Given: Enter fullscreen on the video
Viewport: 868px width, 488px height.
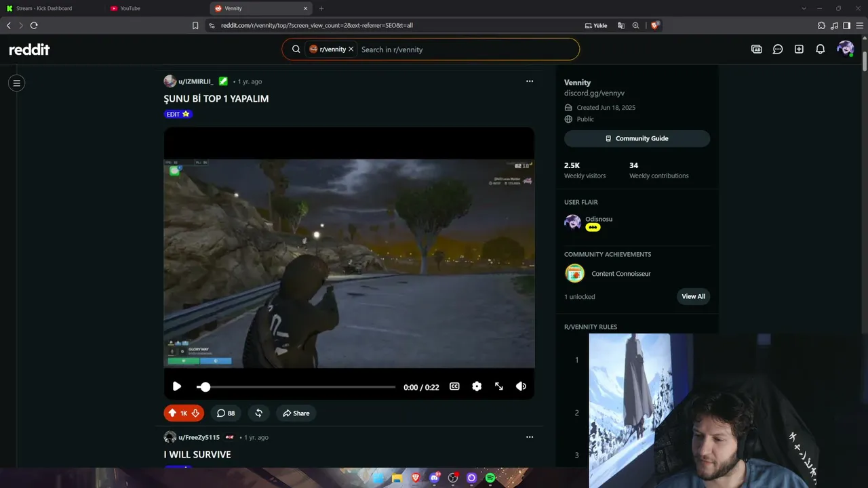Looking at the screenshot, I should 499,386.
